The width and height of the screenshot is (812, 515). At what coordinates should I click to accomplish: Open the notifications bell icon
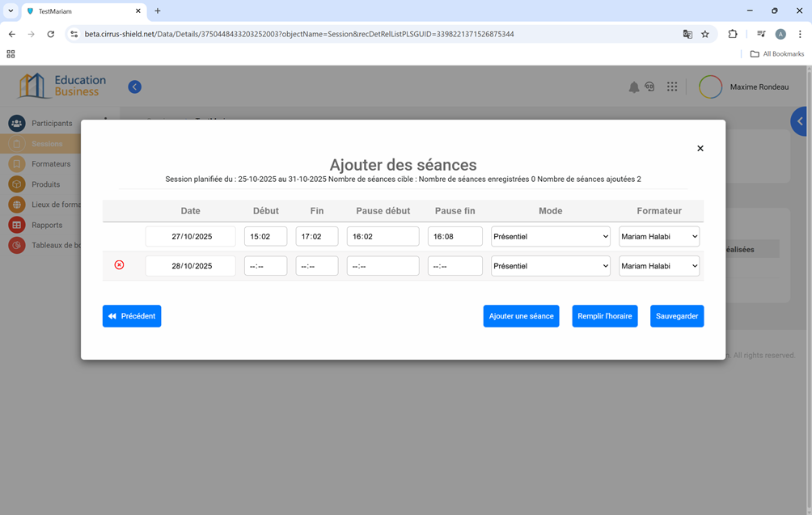point(633,87)
